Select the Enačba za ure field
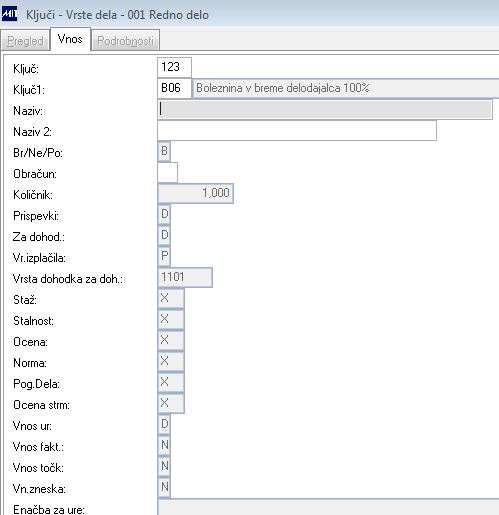499x515 pixels. pos(328,507)
